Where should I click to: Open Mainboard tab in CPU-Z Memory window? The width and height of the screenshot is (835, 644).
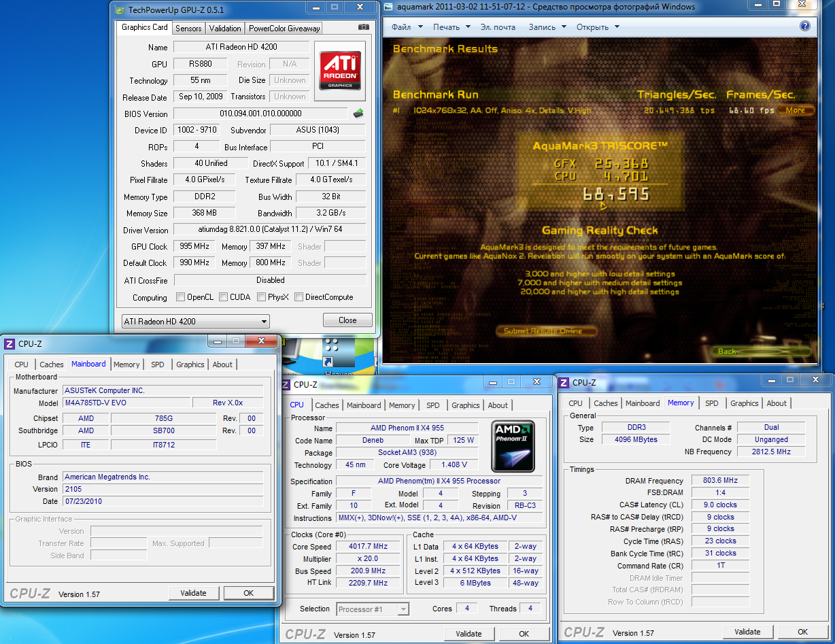tap(643, 403)
